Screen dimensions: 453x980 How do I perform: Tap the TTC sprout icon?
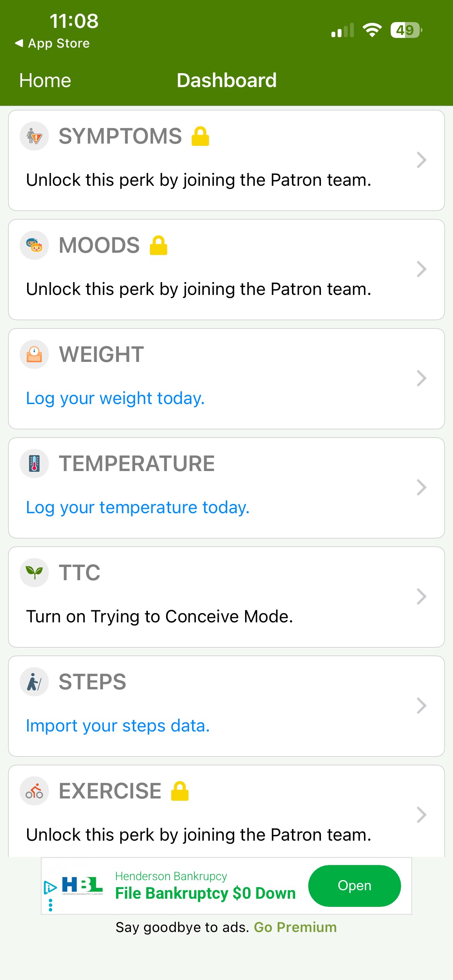tap(34, 573)
